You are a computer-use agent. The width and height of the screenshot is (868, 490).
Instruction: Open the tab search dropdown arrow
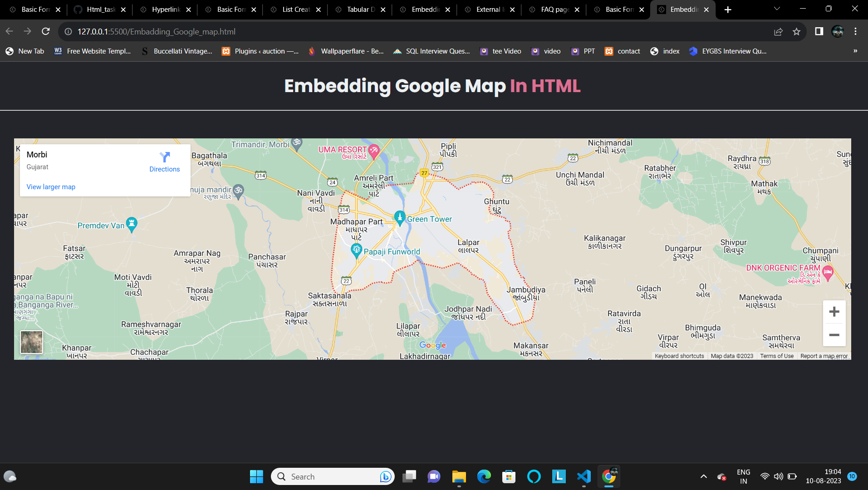pyautogui.click(x=777, y=9)
